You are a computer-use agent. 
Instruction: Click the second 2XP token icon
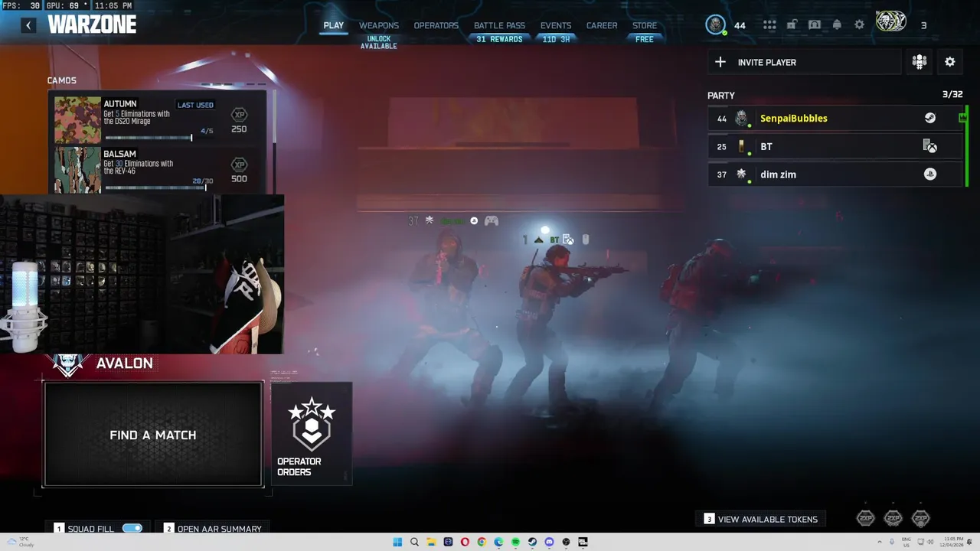click(893, 519)
